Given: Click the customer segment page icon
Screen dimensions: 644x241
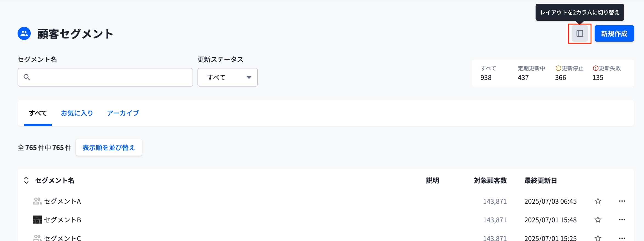Looking at the screenshot, I should point(24,34).
